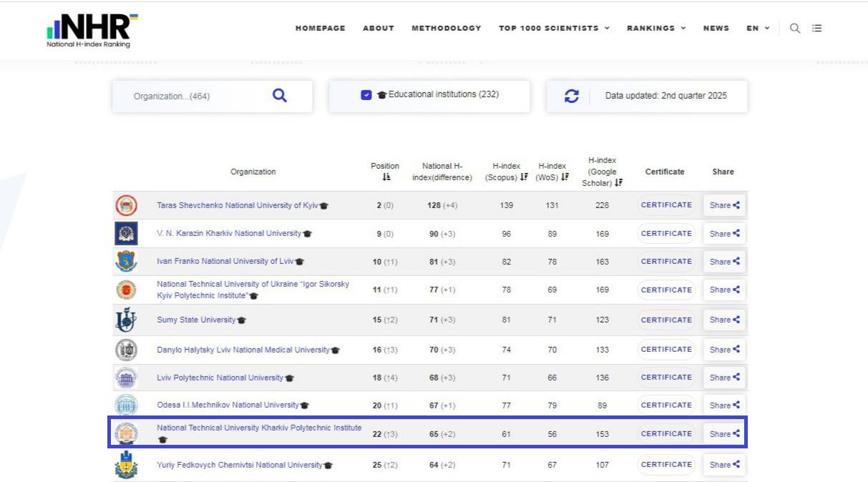
Task: Open Sumy State University link
Action: [x=196, y=320]
